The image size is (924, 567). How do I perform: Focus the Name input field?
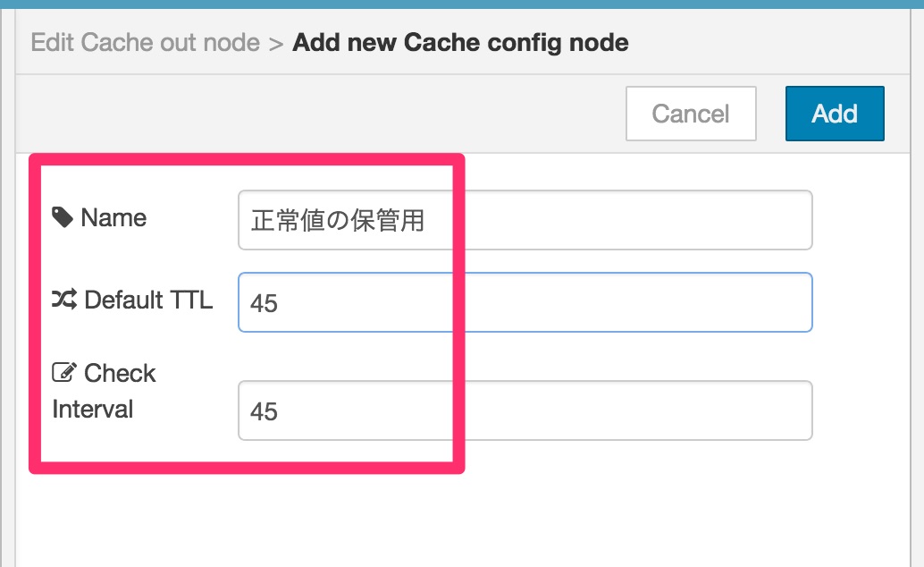tap(525, 220)
